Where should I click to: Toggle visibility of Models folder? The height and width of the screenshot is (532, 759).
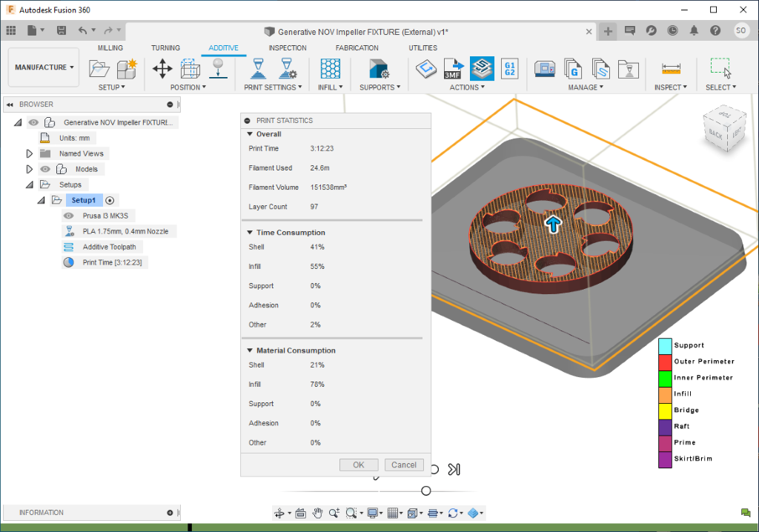click(45, 169)
